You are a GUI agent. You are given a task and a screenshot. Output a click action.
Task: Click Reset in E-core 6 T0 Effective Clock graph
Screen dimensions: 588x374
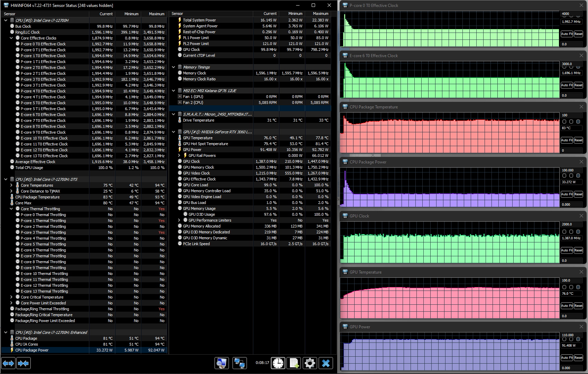point(578,85)
